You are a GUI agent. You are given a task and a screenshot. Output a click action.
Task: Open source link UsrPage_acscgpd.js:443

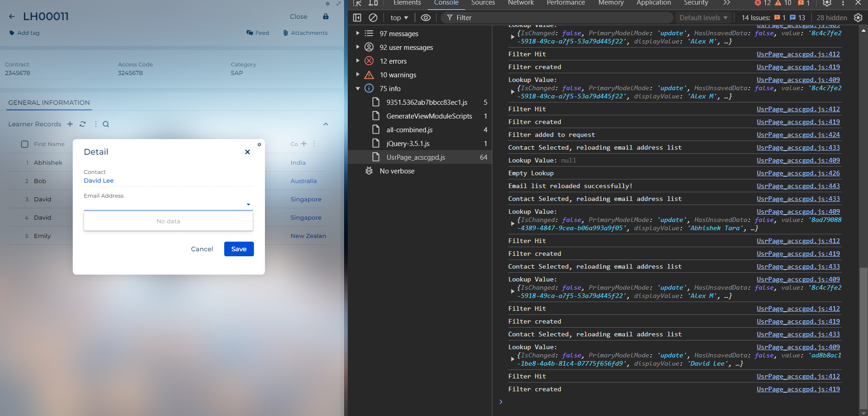798,186
